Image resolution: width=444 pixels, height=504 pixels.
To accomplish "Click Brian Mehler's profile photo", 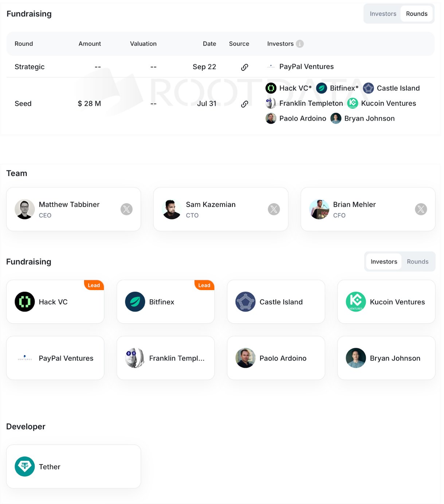I will [x=319, y=209].
